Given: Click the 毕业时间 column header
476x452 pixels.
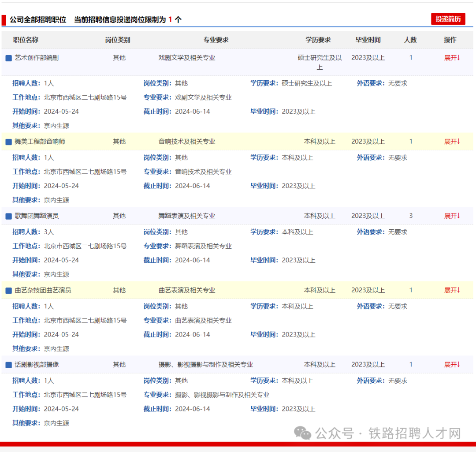Looking at the screenshot, I should click(368, 40).
